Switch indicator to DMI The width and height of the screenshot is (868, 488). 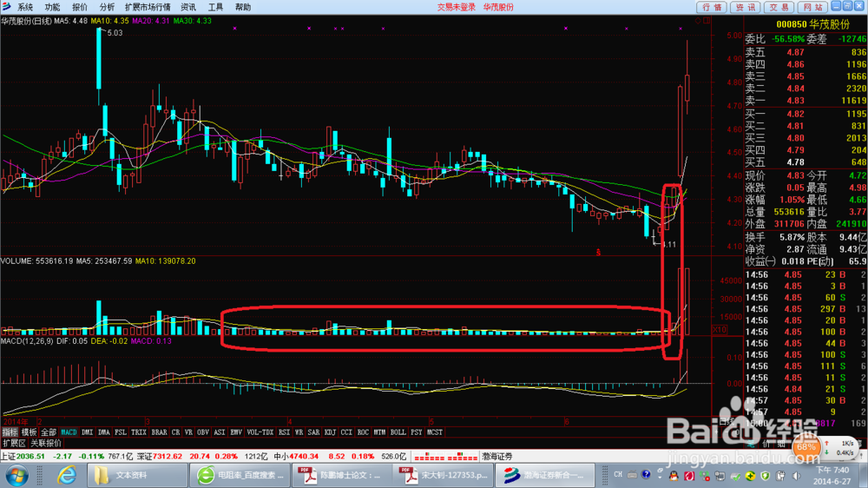(x=87, y=432)
